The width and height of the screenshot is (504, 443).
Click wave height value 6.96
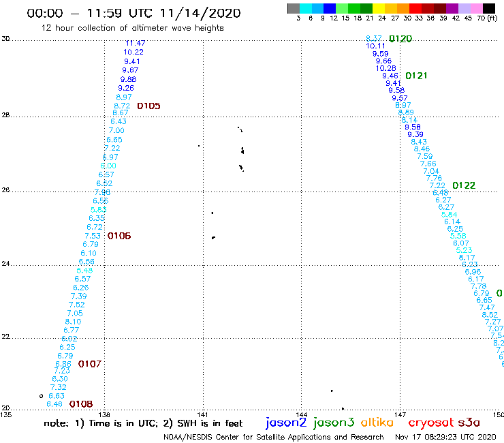[473, 272]
